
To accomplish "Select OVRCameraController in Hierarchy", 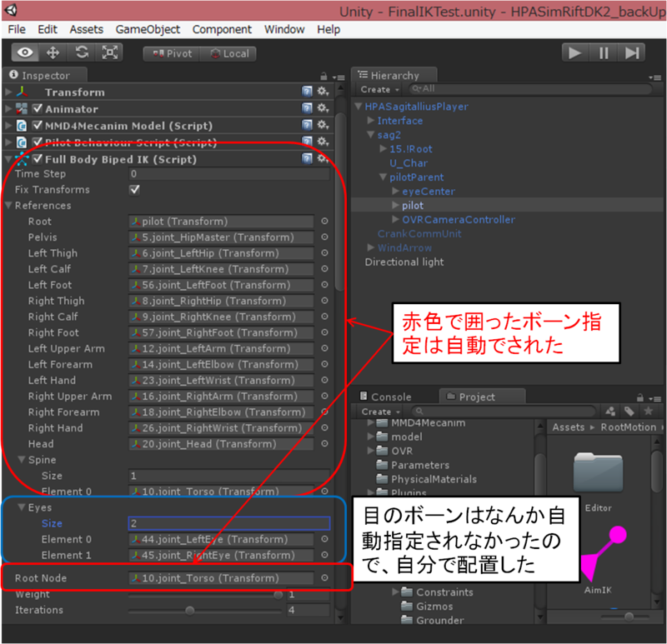I will click(x=458, y=219).
